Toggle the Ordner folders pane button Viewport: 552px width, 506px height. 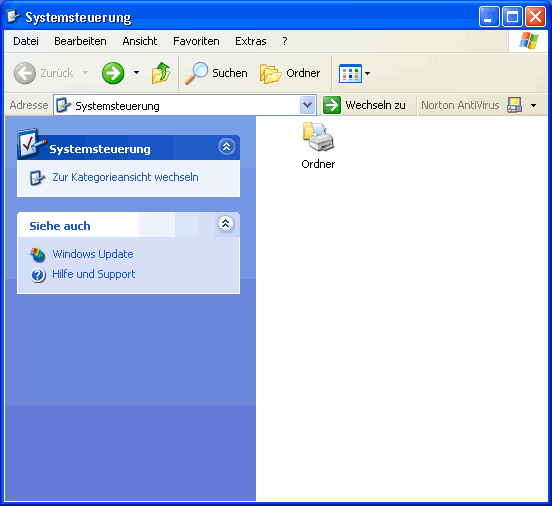[x=290, y=73]
